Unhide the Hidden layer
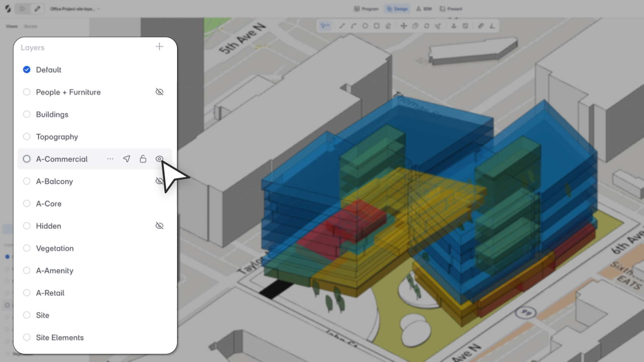The width and height of the screenshot is (644, 362). [x=159, y=226]
